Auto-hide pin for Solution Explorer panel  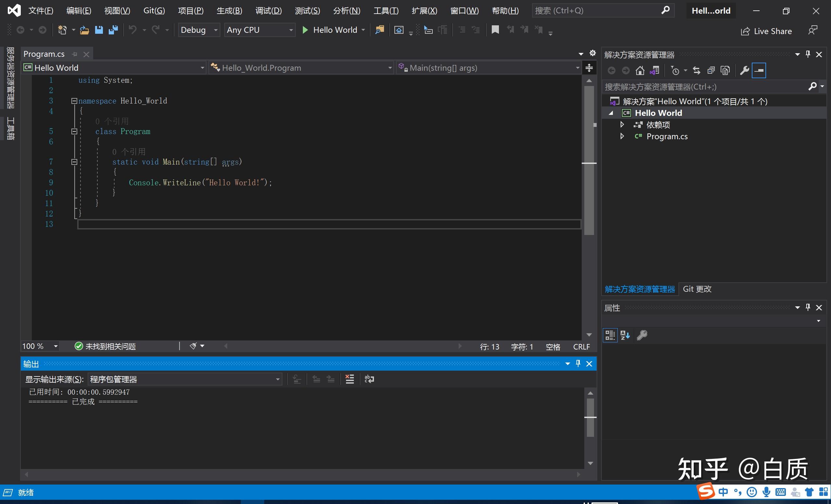(x=808, y=54)
